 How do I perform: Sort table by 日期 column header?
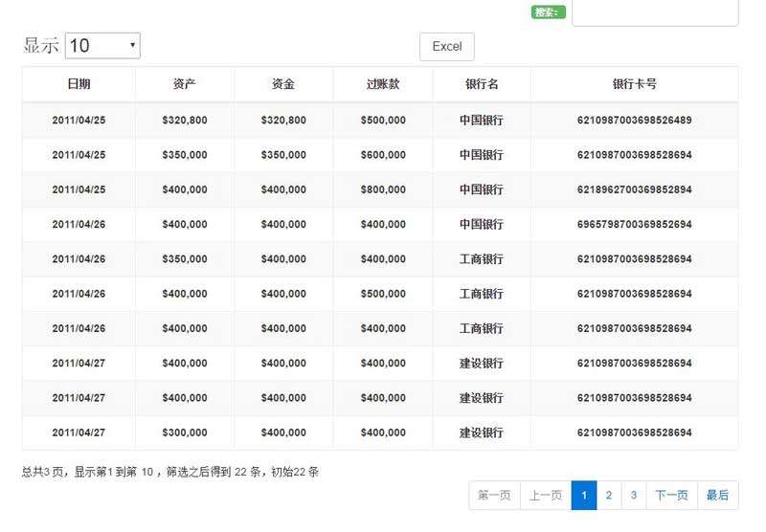click(x=79, y=84)
